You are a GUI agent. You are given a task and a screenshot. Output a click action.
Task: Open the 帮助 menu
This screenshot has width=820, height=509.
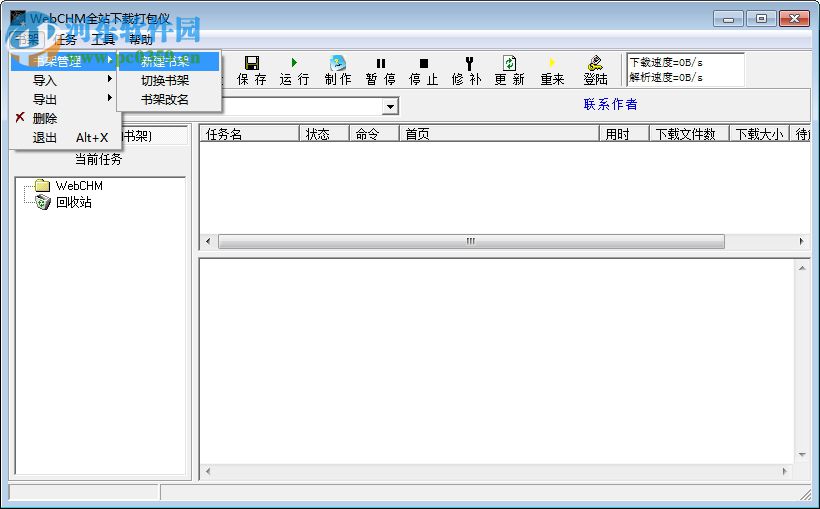click(x=141, y=39)
